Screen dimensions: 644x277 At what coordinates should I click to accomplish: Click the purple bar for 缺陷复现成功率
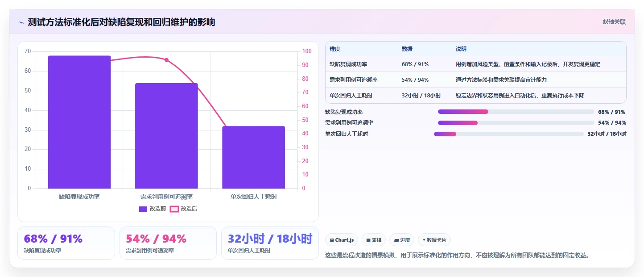(79, 122)
